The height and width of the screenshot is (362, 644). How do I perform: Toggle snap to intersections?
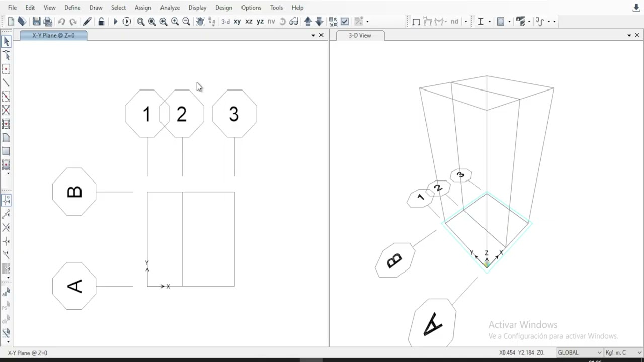click(6, 228)
